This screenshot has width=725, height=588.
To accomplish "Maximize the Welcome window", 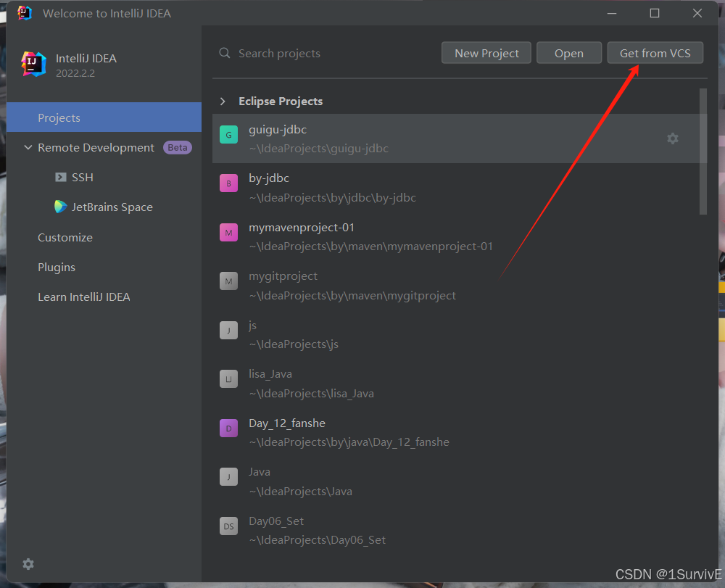I will point(654,13).
